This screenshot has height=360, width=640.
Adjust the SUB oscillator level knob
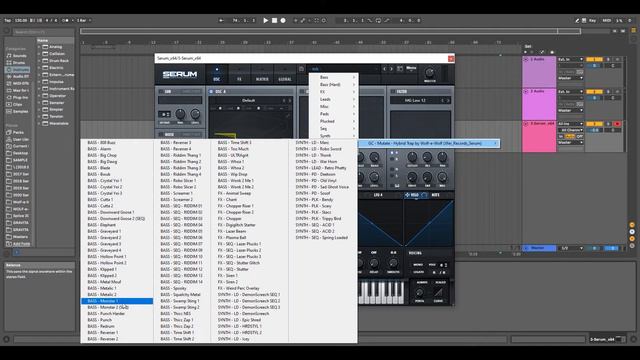[x=195, y=114]
